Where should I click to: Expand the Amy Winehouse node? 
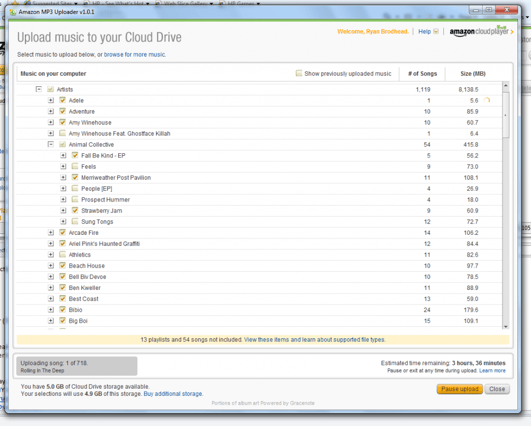point(51,122)
